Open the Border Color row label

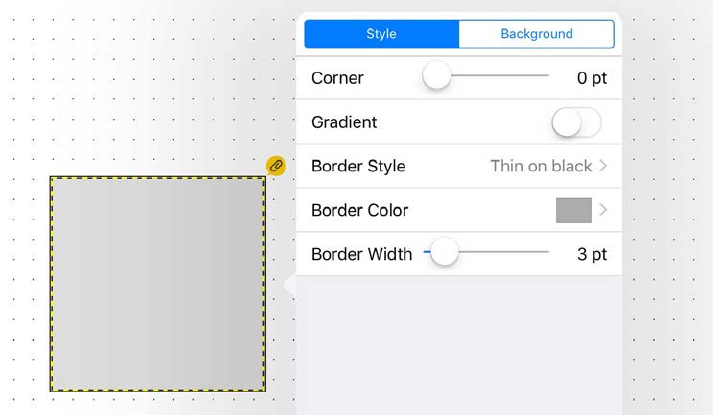[x=360, y=210]
